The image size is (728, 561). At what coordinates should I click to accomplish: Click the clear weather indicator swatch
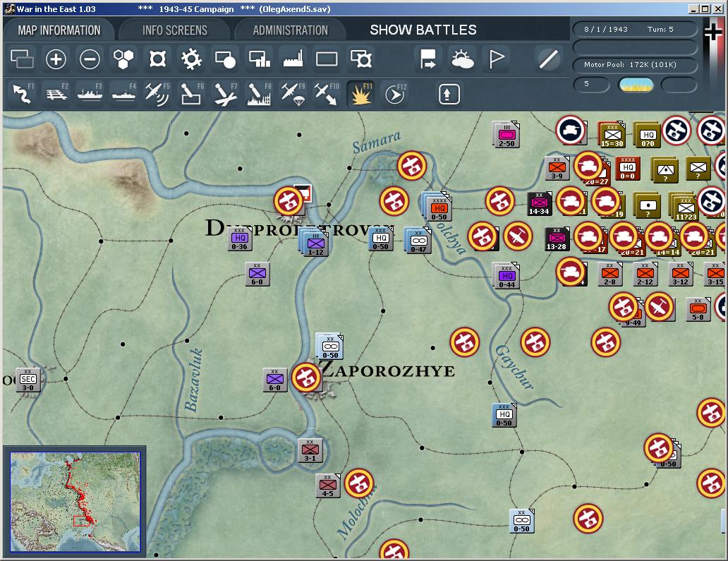(x=636, y=85)
